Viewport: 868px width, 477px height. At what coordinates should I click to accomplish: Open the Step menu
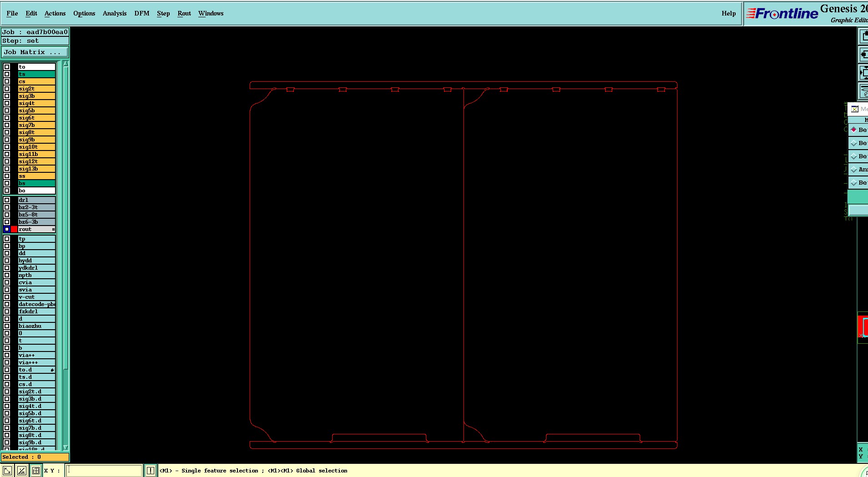click(163, 13)
